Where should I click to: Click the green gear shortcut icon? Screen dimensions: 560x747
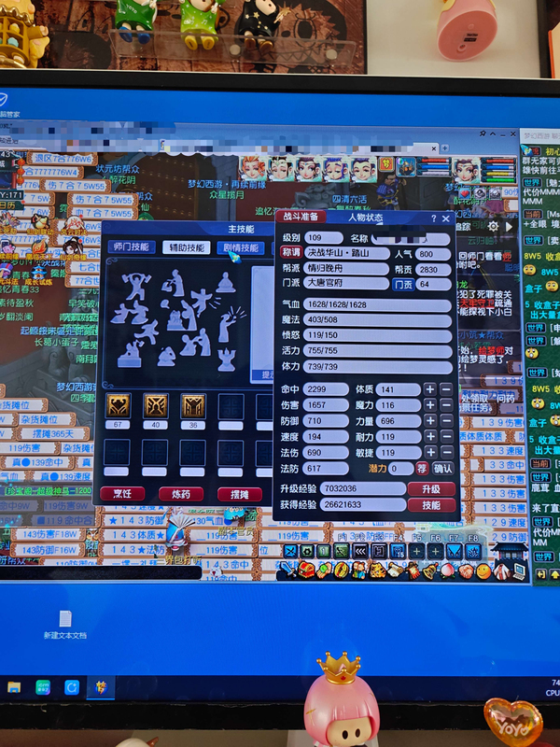[307, 552]
